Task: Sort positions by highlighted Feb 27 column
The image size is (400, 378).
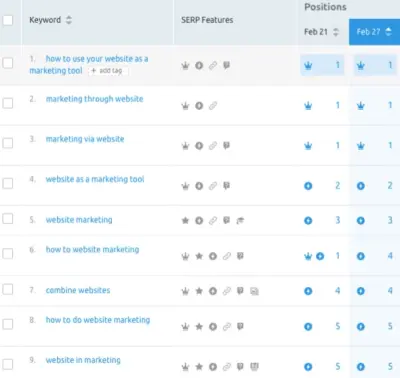Action: (388, 32)
